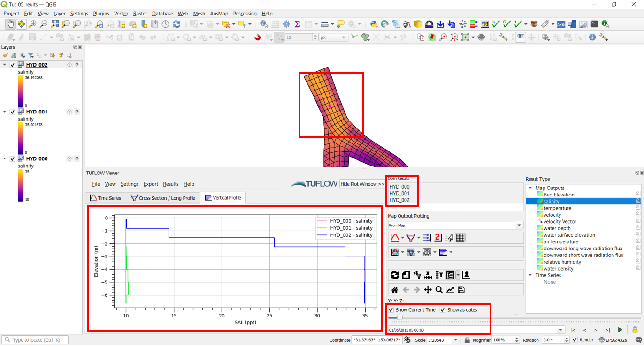Click the home reset view plot icon
644x347 pixels.
(394, 290)
